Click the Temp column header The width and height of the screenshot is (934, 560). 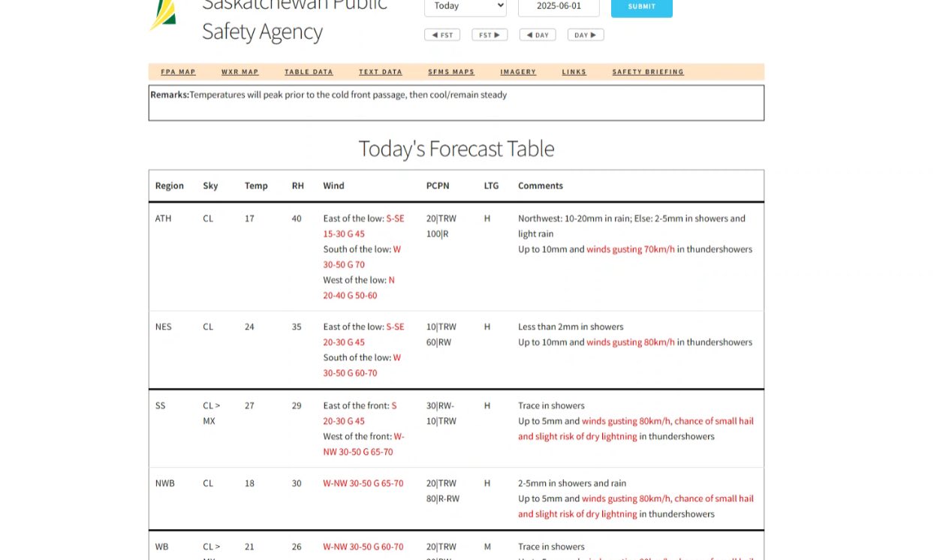coord(256,186)
